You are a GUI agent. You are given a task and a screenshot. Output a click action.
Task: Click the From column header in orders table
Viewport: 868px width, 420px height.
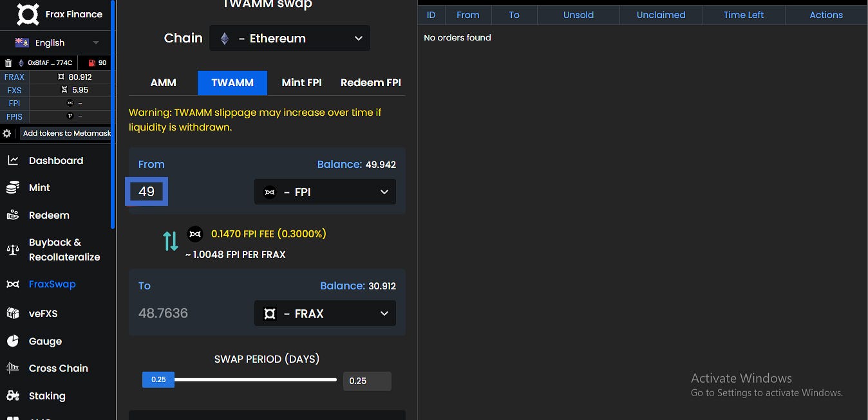[x=468, y=15]
